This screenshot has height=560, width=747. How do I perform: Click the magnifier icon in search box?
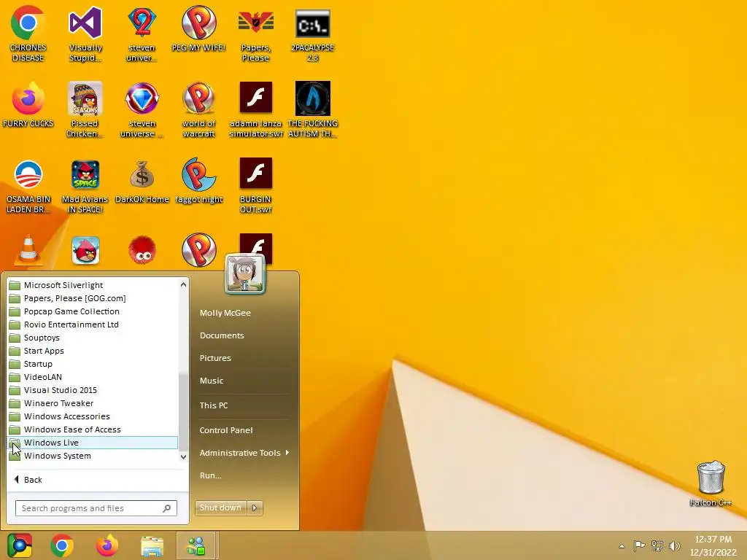point(166,508)
